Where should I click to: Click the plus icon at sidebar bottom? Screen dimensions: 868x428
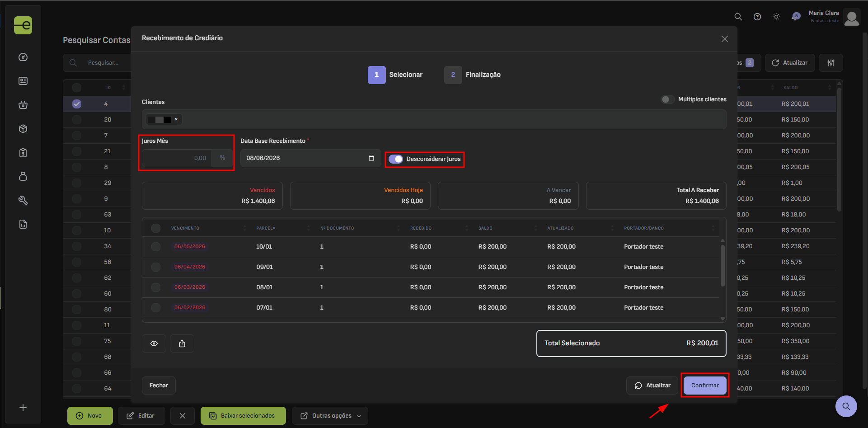click(23, 408)
